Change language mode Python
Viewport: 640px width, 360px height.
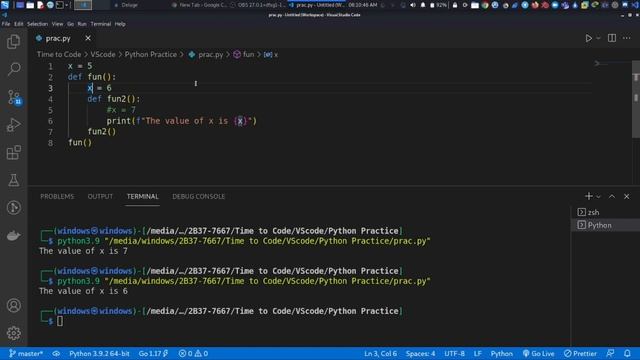[x=501, y=353]
